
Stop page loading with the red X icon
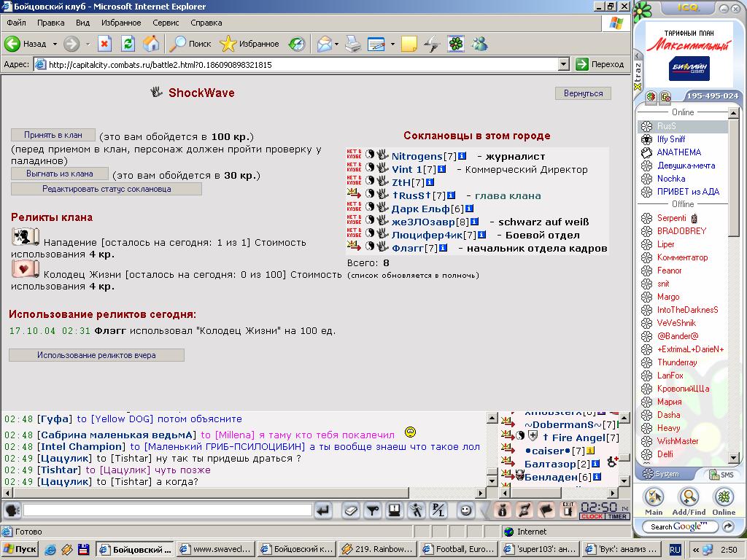[104, 44]
